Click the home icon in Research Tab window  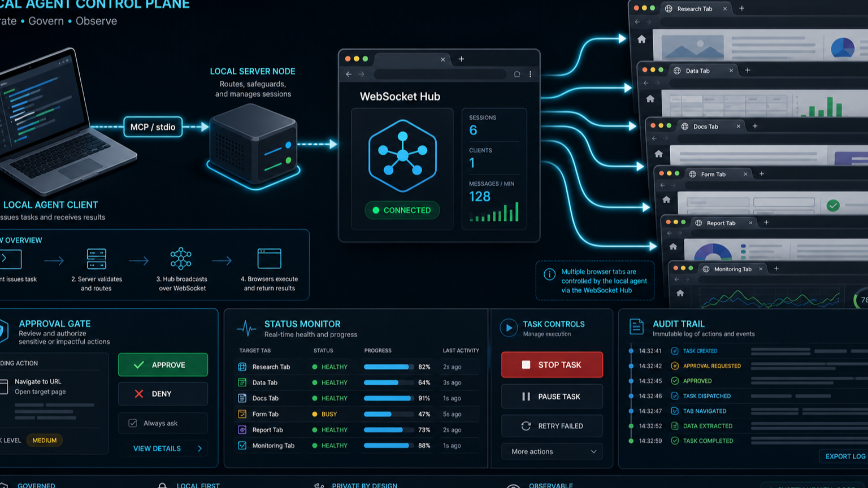641,39
